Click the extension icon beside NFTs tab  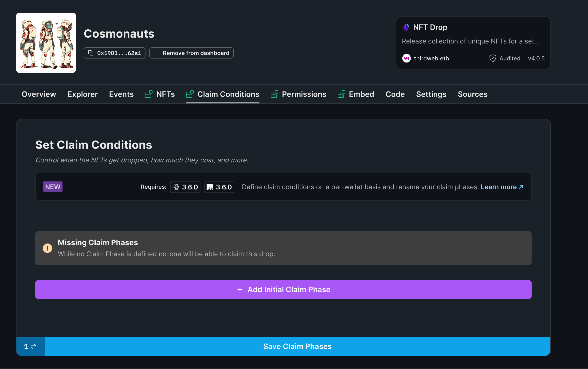[149, 94]
